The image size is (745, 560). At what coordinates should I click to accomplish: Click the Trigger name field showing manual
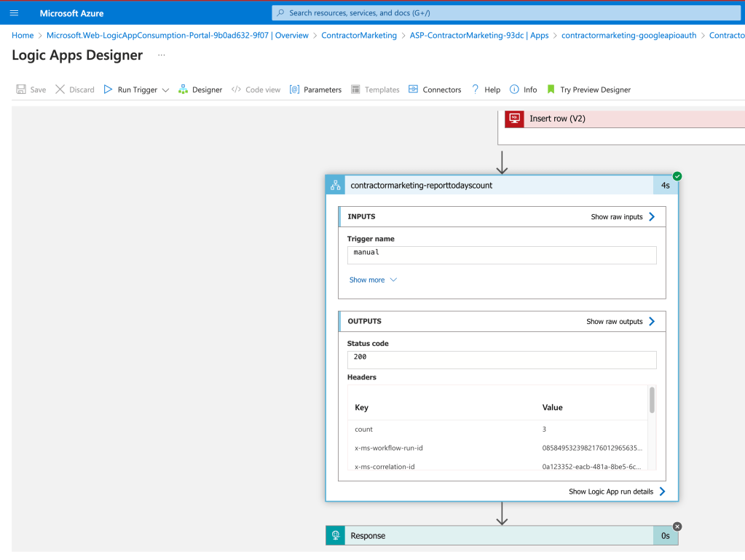502,255
